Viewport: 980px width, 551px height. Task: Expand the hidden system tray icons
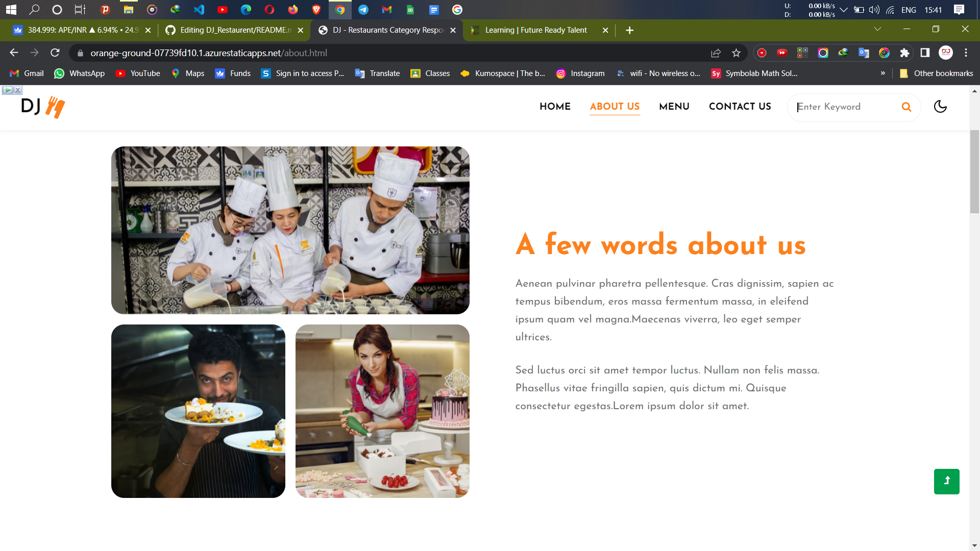point(844,10)
